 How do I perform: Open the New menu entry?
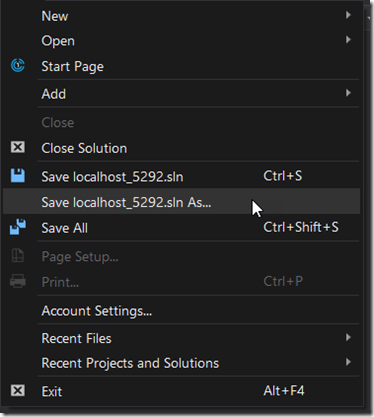click(182, 16)
